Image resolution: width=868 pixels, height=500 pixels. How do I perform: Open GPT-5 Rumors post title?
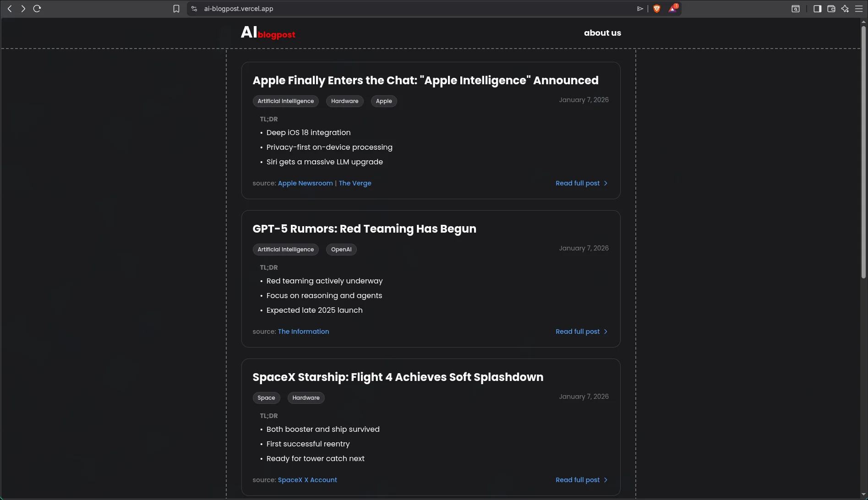(x=364, y=229)
